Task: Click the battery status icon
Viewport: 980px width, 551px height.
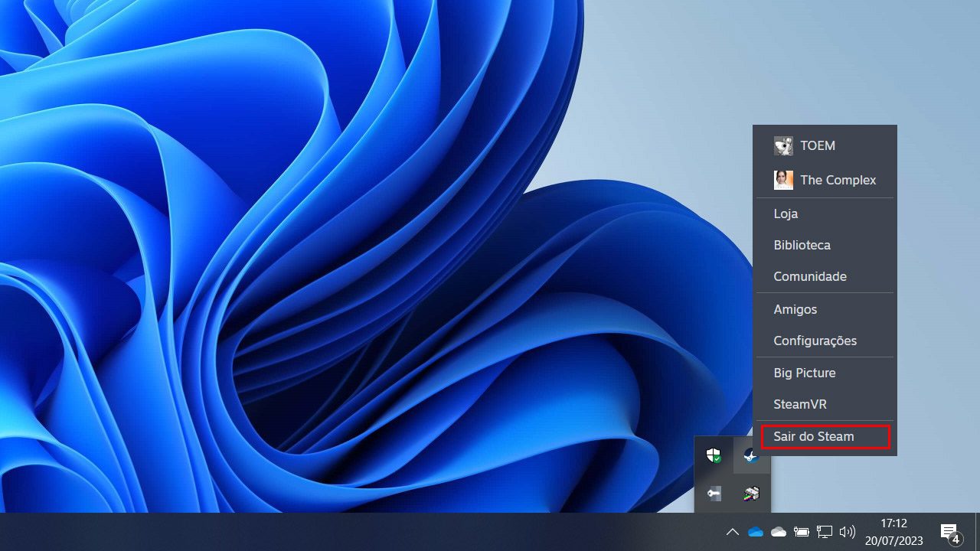Action: [x=802, y=532]
